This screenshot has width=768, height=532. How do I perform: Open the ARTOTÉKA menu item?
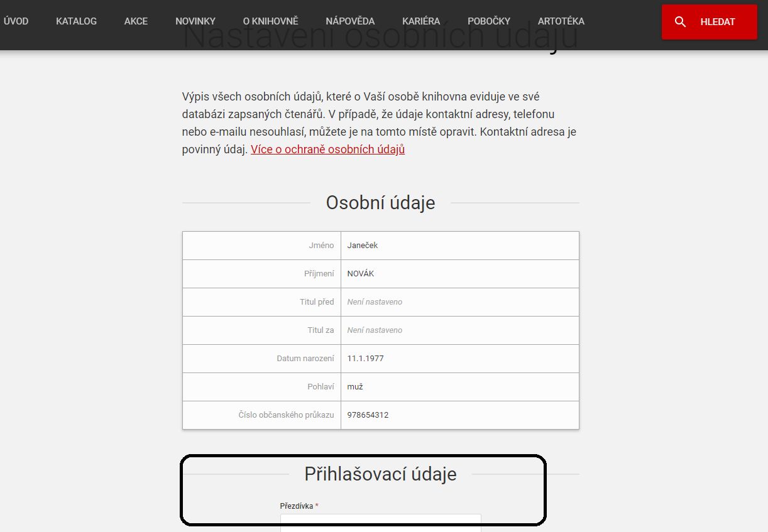pyautogui.click(x=561, y=21)
